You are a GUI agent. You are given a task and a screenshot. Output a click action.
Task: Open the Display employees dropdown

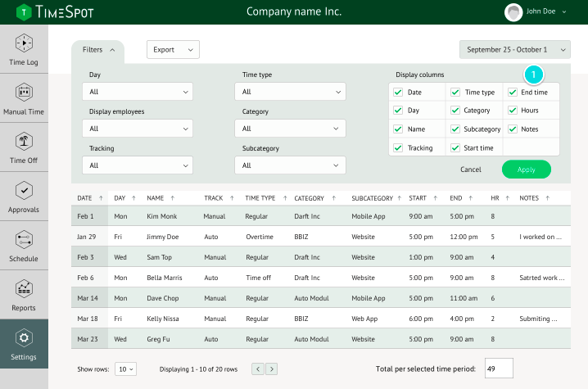click(138, 129)
